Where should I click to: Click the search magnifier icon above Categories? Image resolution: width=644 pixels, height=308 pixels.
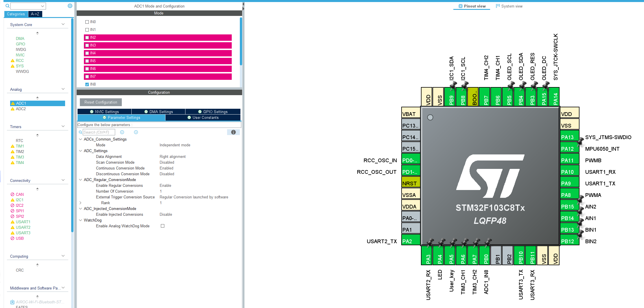coord(8,6)
